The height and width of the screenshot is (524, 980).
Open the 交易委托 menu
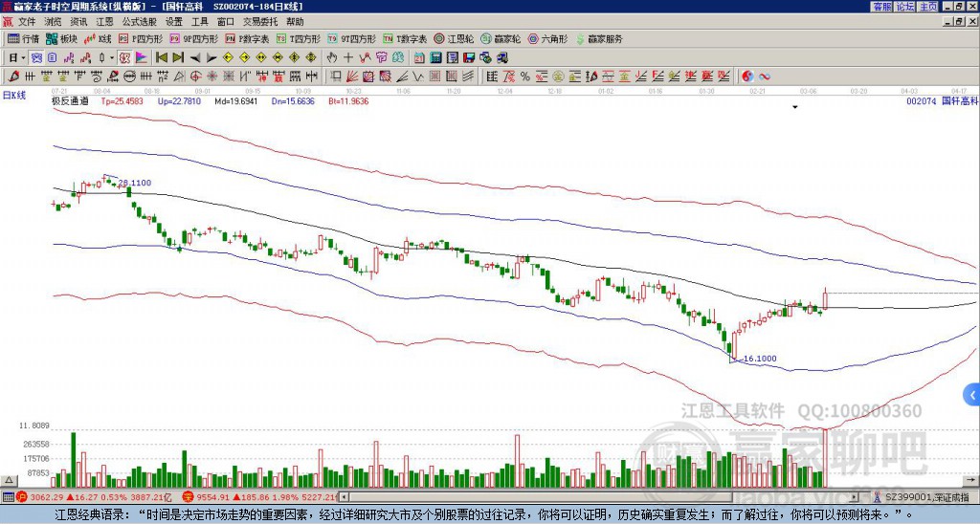260,22
